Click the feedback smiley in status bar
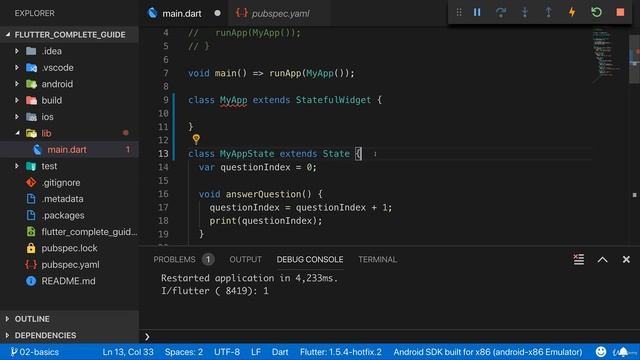Viewport: 640px width, 360px height. [601, 352]
